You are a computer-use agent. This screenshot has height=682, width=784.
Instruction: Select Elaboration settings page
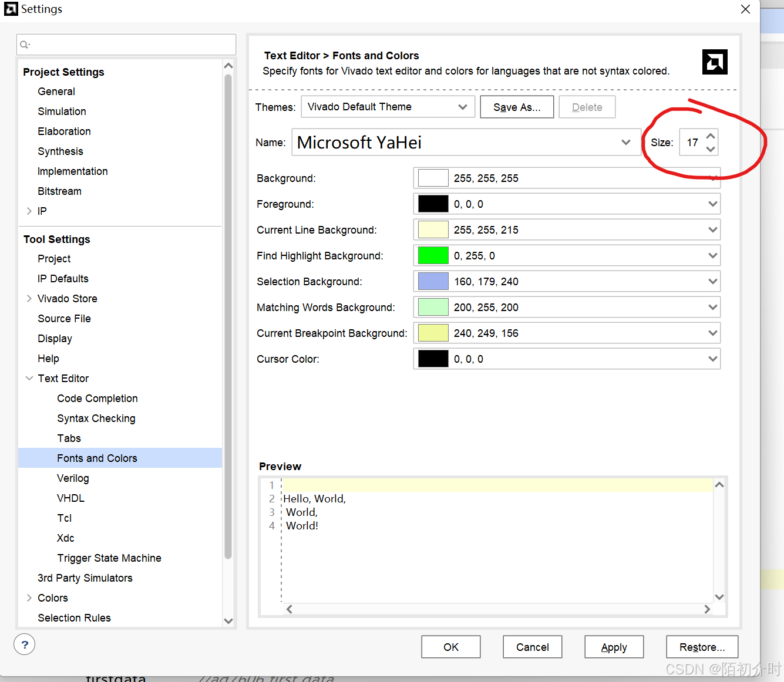[64, 131]
